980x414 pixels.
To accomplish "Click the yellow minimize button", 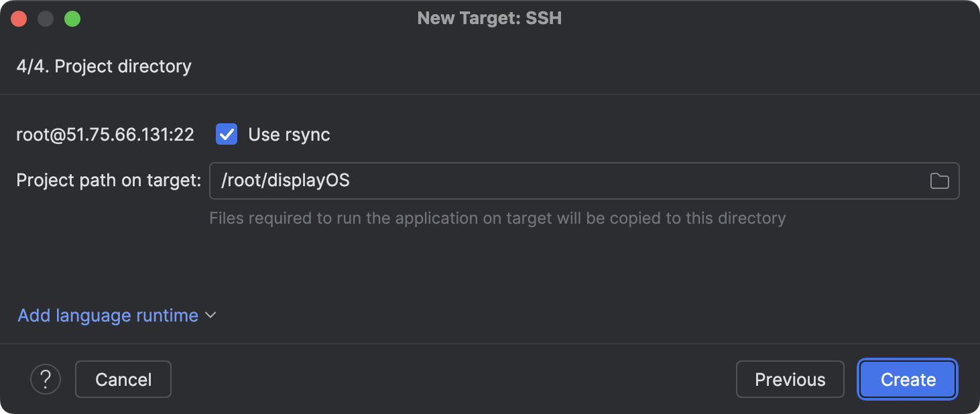I will [x=46, y=18].
